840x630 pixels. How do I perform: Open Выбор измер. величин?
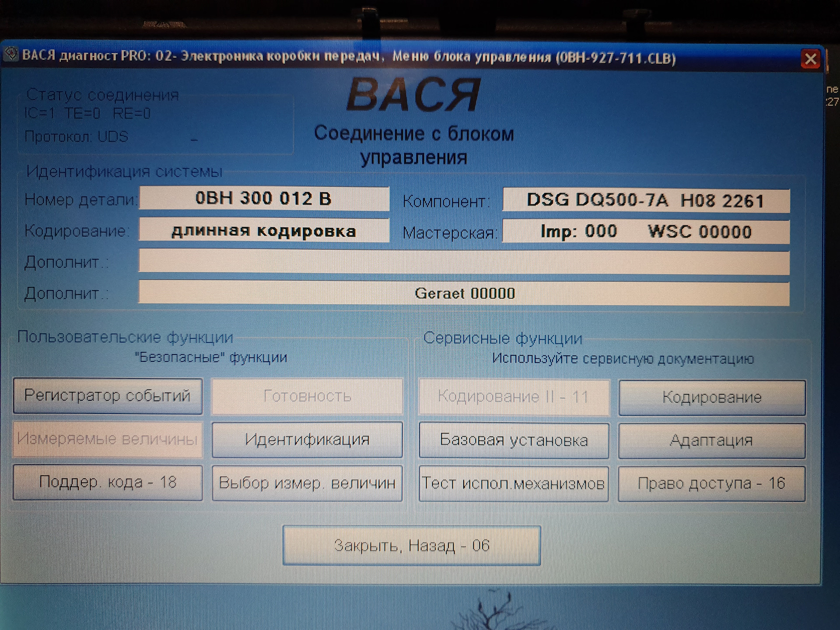(x=307, y=483)
